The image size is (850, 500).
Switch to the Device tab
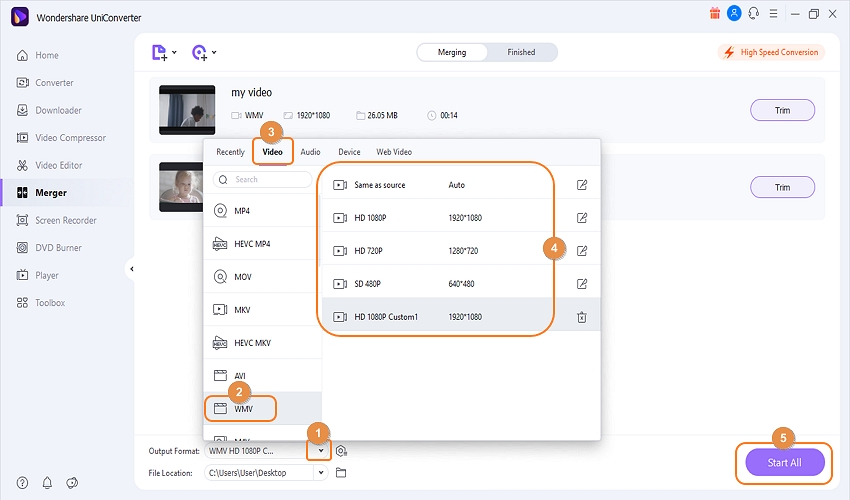[349, 152]
